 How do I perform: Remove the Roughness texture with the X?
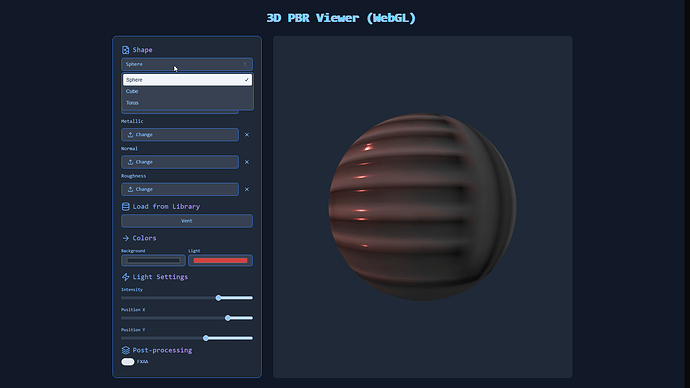(x=247, y=189)
